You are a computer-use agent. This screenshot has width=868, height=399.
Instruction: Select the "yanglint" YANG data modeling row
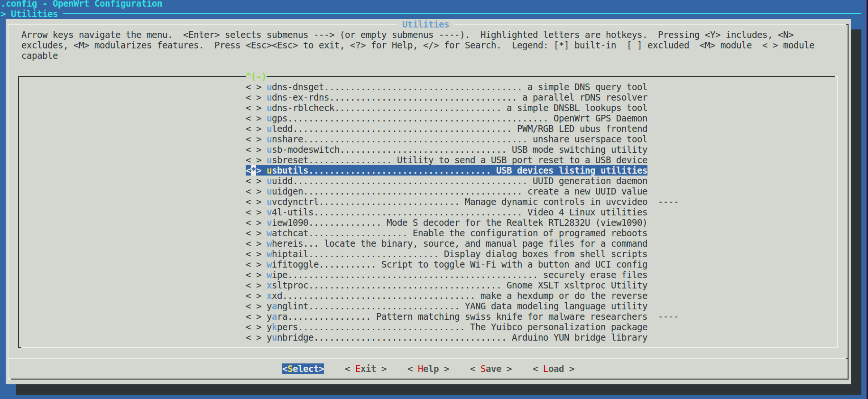446,306
